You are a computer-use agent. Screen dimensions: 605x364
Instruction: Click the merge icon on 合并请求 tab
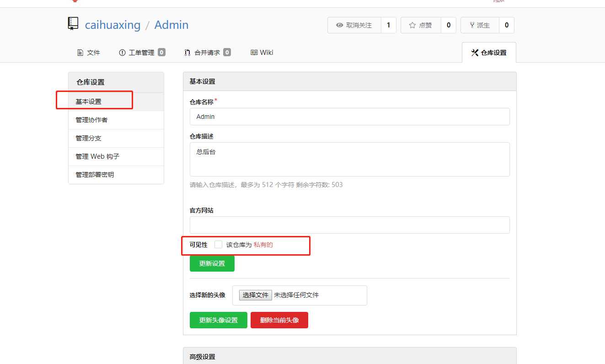(187, 53)
